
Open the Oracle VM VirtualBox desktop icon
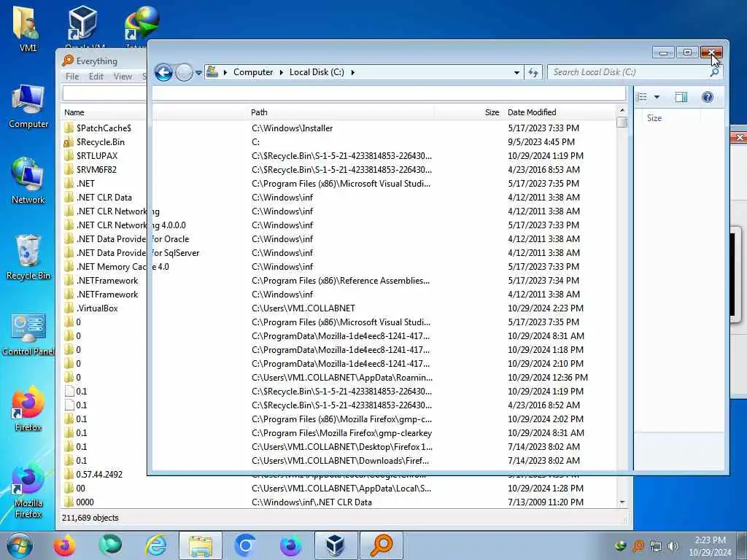(x=84, y=26)
